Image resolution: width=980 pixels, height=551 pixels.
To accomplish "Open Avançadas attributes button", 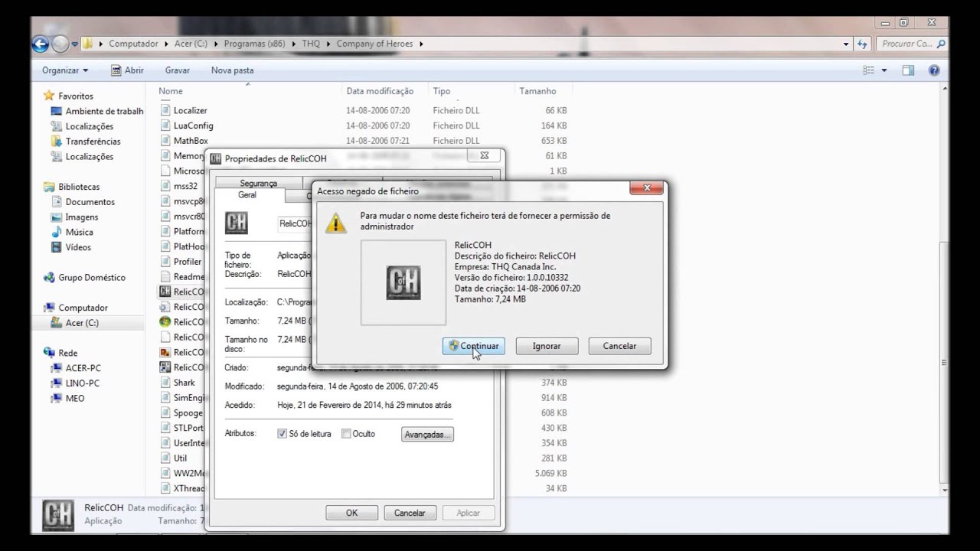I will (427, 434).
